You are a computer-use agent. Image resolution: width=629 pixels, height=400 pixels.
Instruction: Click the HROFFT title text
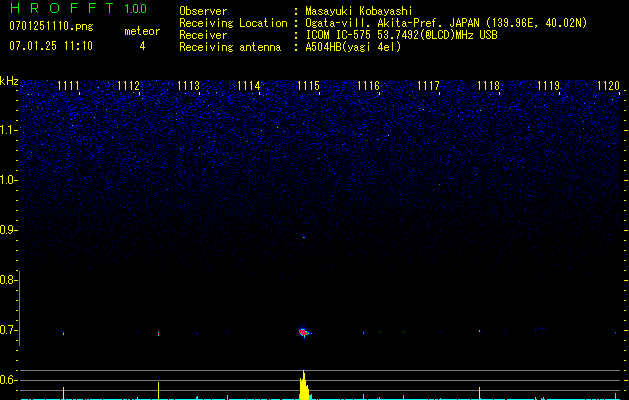pos(62,9)
